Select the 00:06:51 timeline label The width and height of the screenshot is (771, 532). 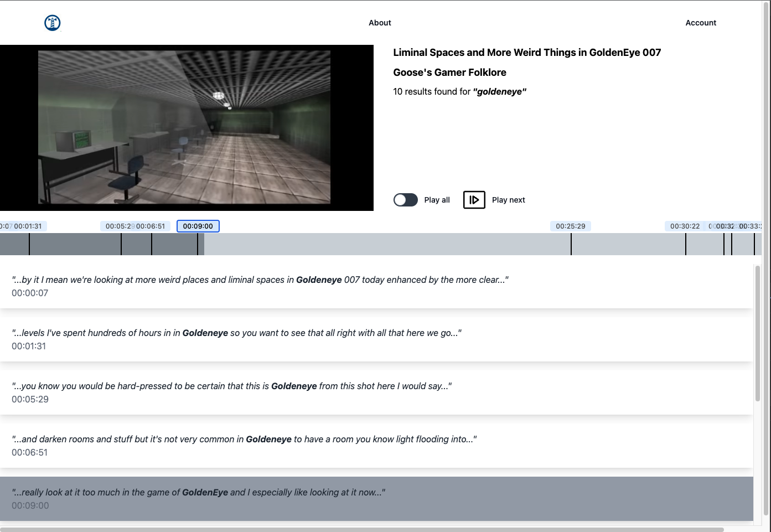point(151,226)
